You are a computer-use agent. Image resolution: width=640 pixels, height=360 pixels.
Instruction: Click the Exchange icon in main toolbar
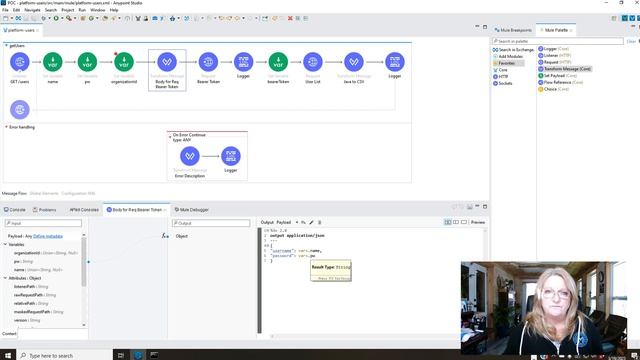point(18,18)
